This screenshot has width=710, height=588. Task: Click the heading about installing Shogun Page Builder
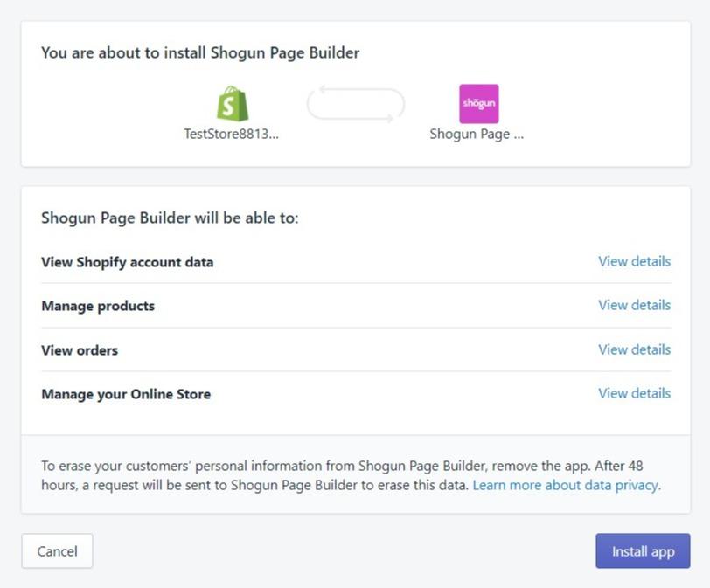pos(200,53)
